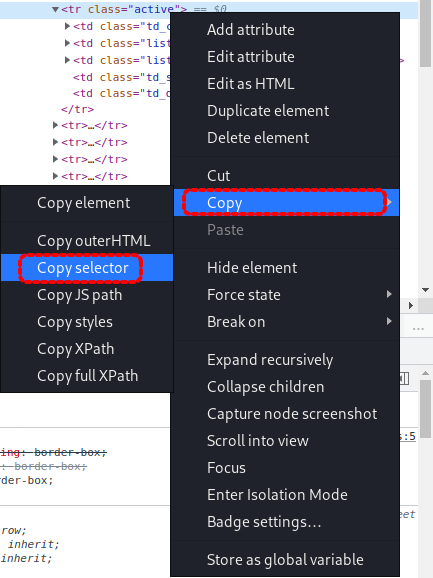Click the Cut menu item
The image size is (433, 578).
(286, 175)
